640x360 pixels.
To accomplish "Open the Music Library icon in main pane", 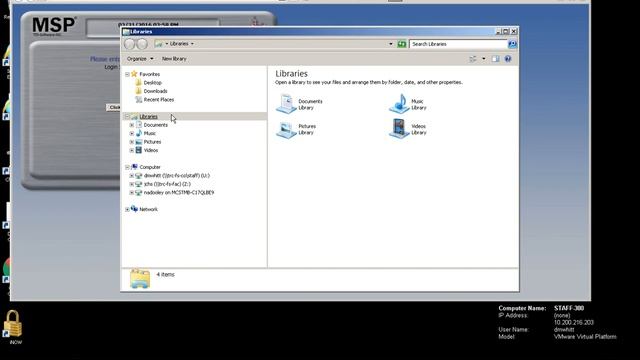I will (x=399, y=104).
